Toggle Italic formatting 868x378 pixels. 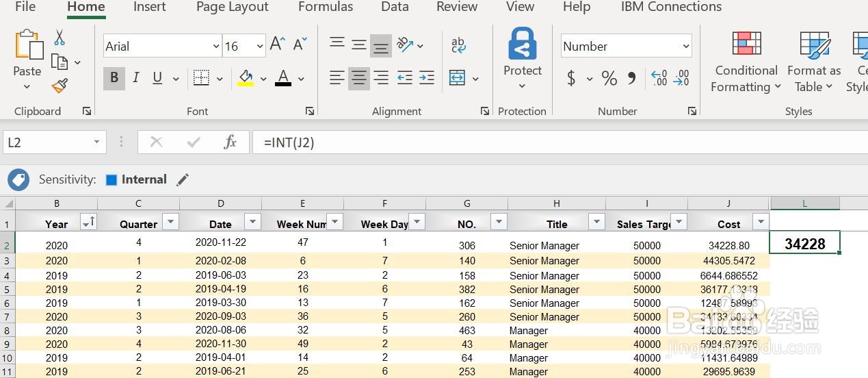(136, 78)
